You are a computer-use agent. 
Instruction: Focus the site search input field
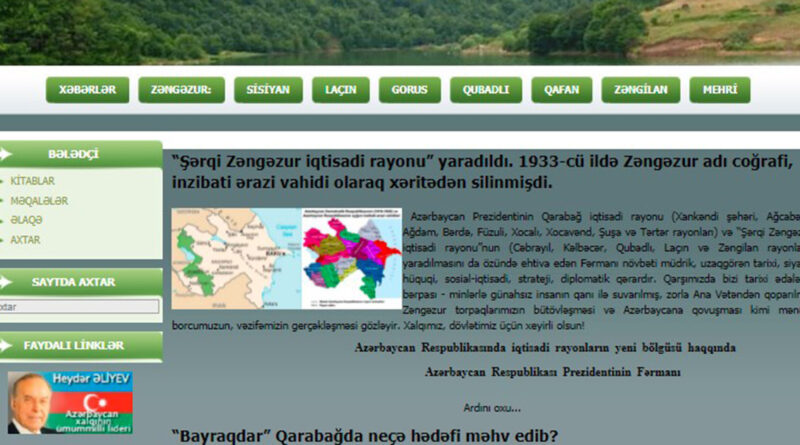pos(78,307)
